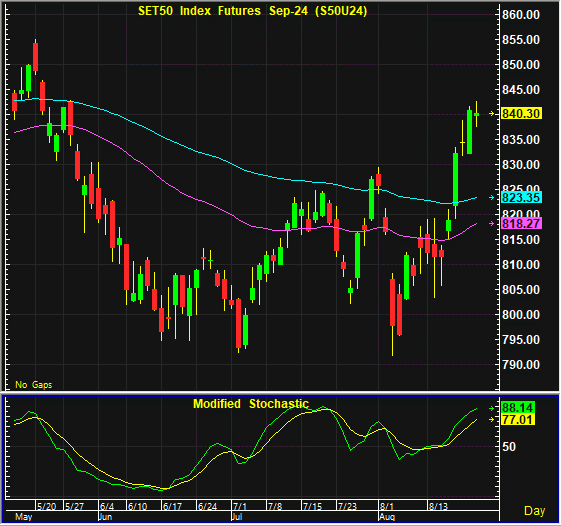Click the Day timeframe label
The height and width of the screenshot is (526, 561).
point(534,511)
